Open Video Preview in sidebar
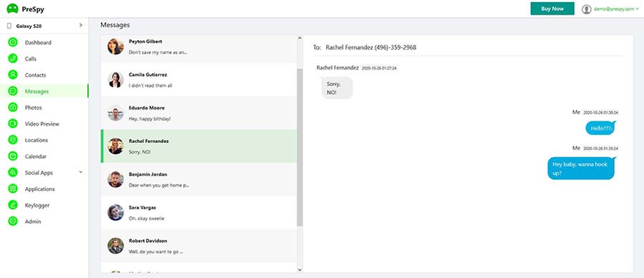The width and height of the screenshot is (644, 278). point(42,124)
